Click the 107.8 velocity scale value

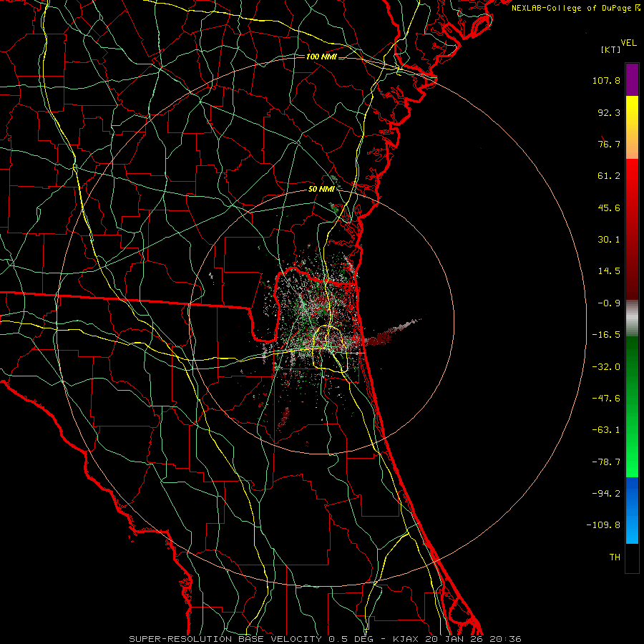(x=606, y=80)
